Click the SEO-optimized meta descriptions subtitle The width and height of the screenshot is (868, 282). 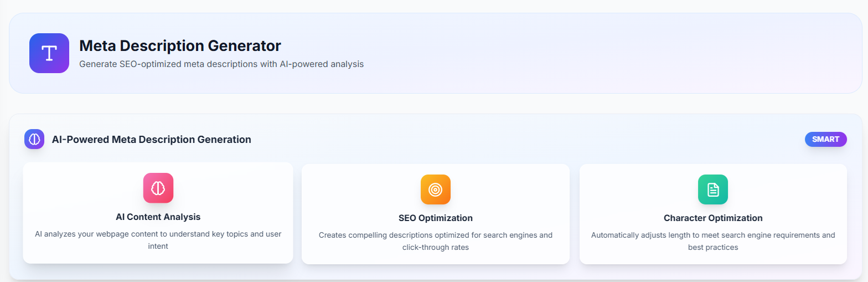tap(221, 64)
